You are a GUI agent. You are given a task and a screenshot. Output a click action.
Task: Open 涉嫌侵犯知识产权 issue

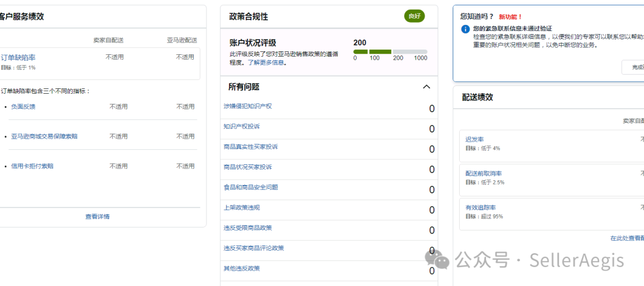click(x=247, y=106)
